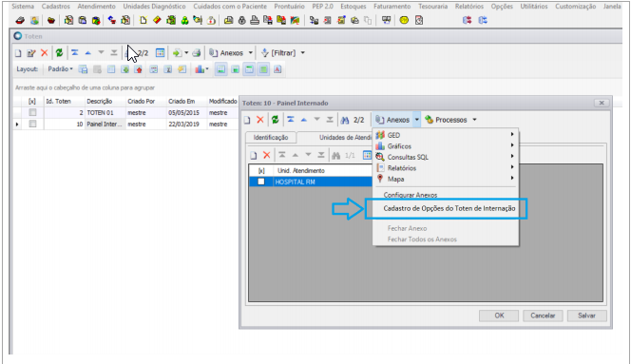Open the Utilitários menu
The height and width of the screenshot is (364, 631).
[x=534, y=7]
